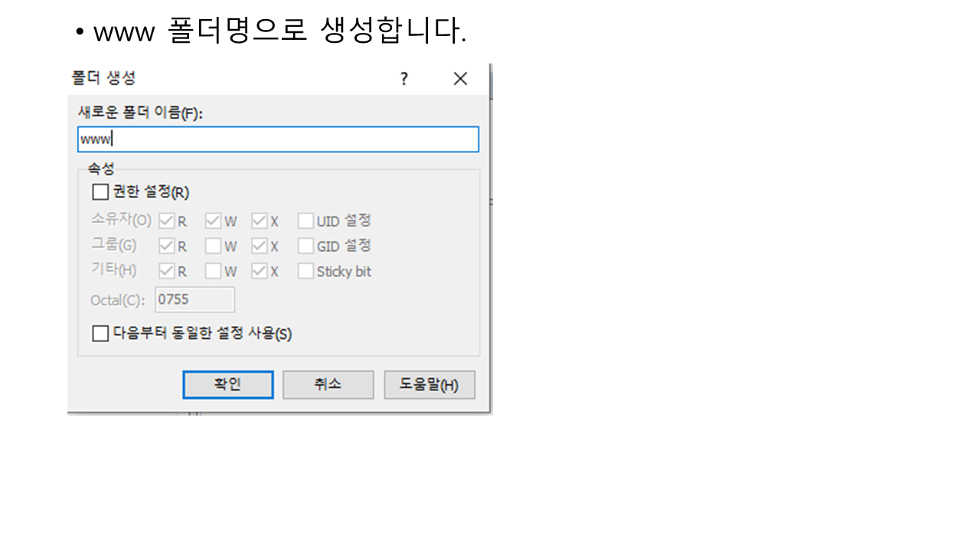Toggle others write permission checkbox
This screenshot has width=980, height=551.
coord(213,272)
